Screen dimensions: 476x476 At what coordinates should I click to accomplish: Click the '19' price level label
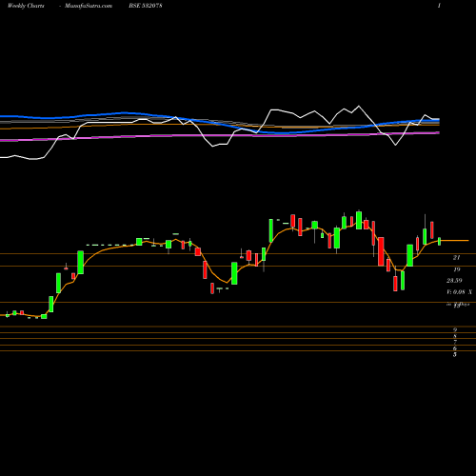(x=456, y=269)
